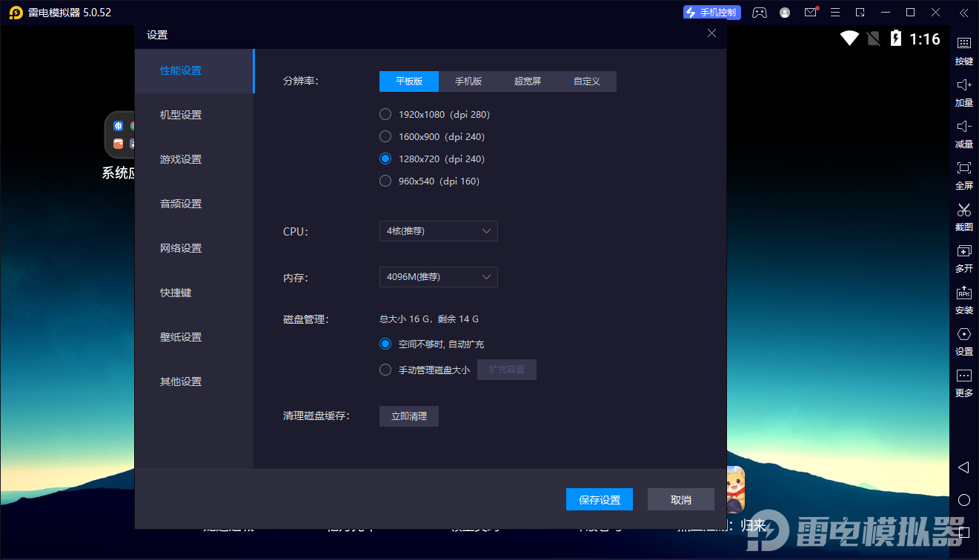
Task: Open the 按键 keyboard mapping tool
Action: click(964, 51)
